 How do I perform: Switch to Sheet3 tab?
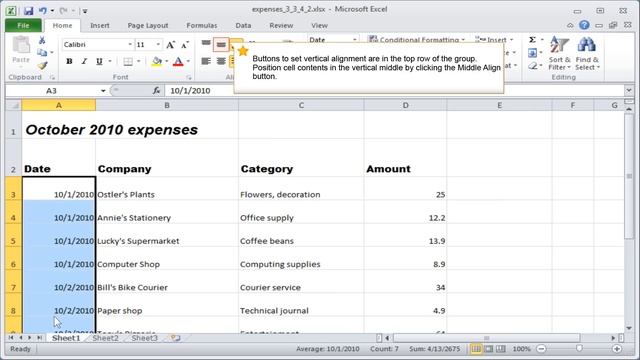point(144,338)
